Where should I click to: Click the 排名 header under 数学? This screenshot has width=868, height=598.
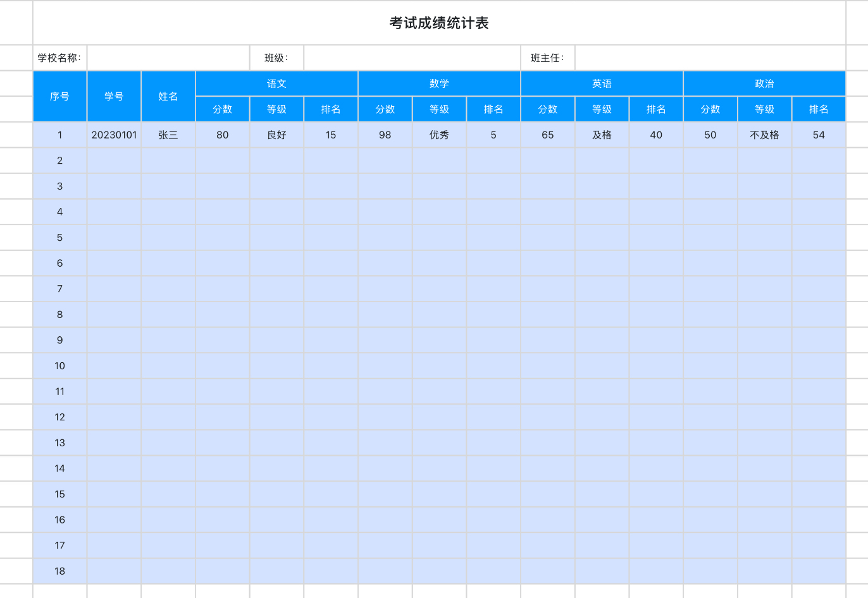(493, 109)
